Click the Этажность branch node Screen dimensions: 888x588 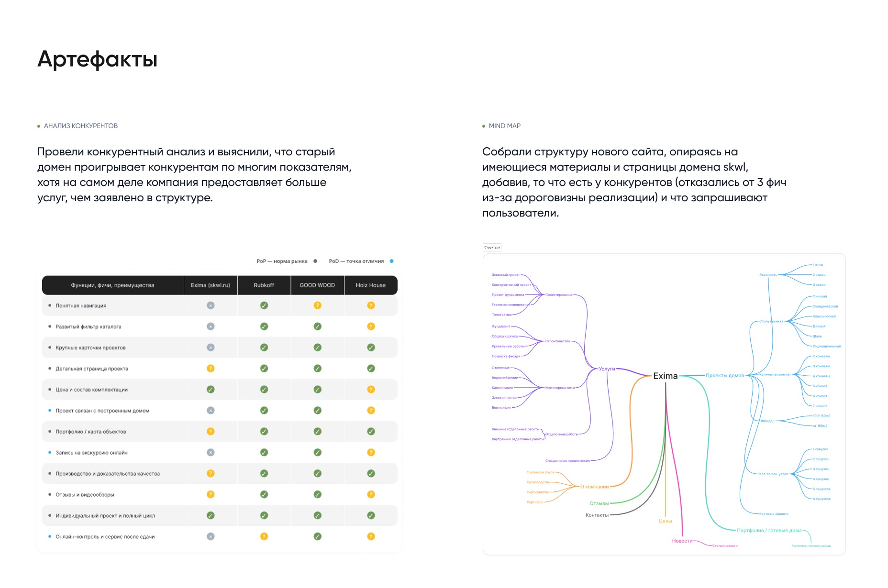[768, 275]
